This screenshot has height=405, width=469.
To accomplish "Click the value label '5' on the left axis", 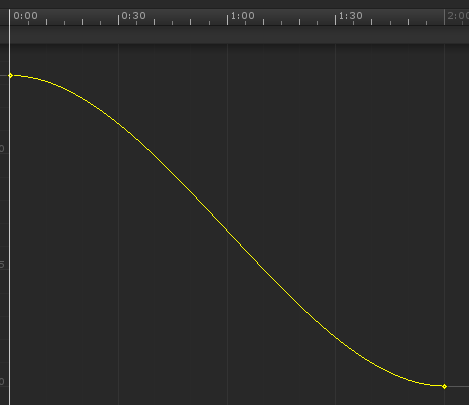I will (x=2, y=265).
